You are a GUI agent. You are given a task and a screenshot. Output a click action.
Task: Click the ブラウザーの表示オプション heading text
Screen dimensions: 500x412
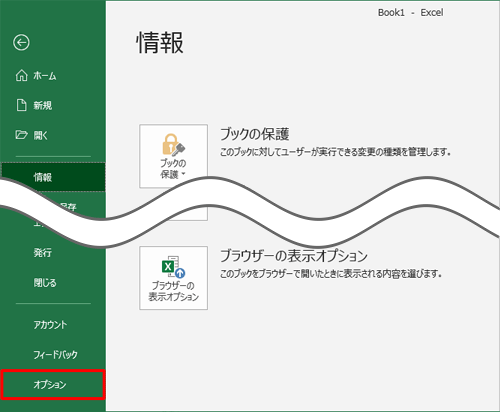point(294,256)
